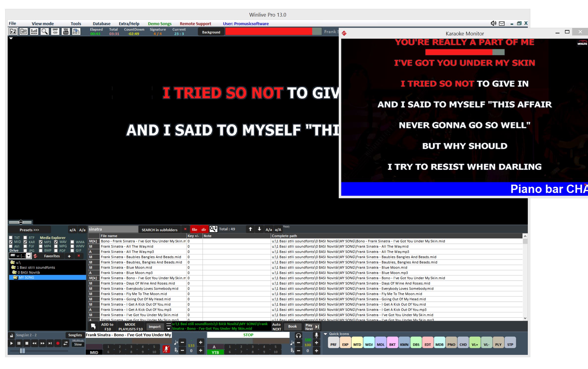The image size is (588, 369).
Task: Add a favorite with plus icon
Action: 69,256
